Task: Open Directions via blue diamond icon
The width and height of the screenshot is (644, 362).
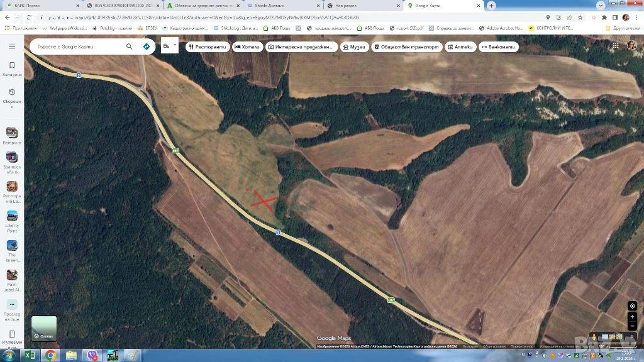Action: (147, 47)
